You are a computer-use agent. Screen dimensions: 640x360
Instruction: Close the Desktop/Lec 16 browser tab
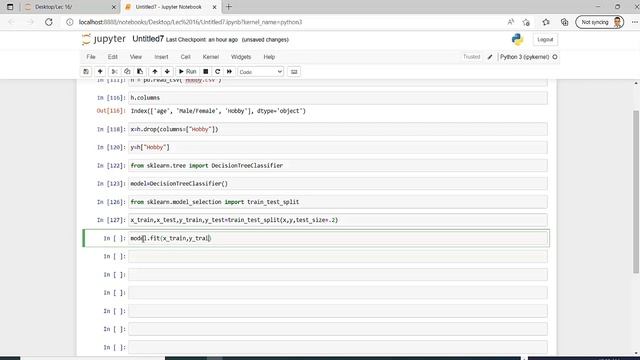pos(114,7)
